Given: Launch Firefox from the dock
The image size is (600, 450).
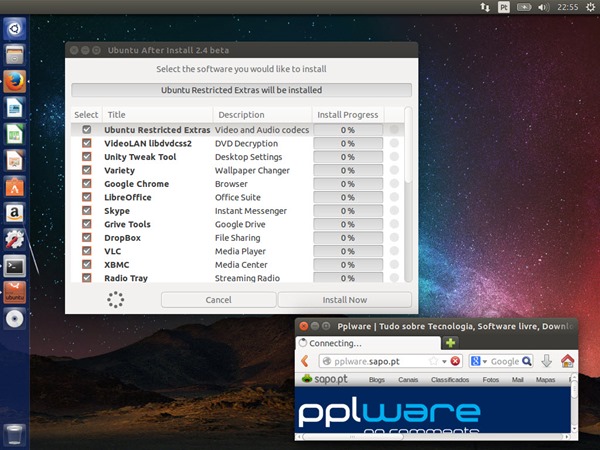Looking at the screenshot, I should point(15,82).
